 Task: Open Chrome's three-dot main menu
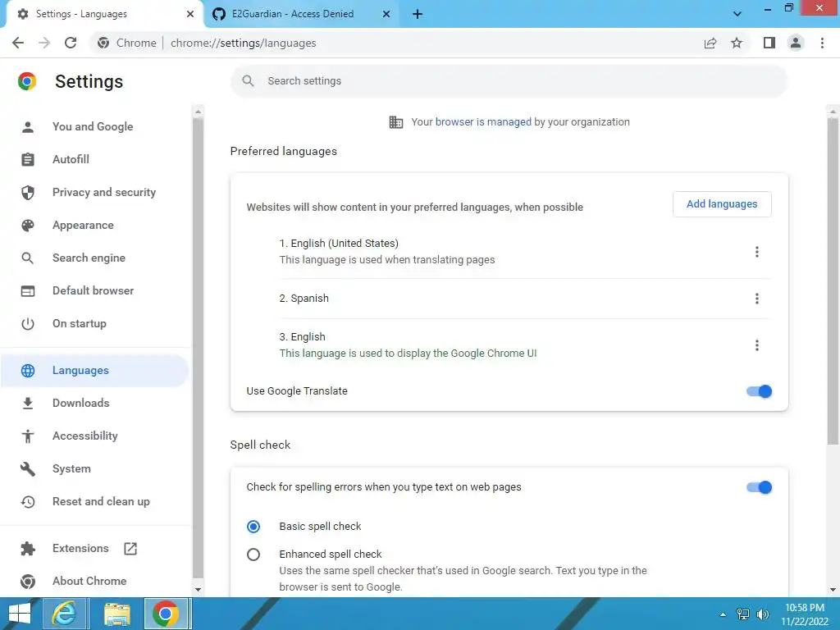pyautogui.click(x=822, y=43)
